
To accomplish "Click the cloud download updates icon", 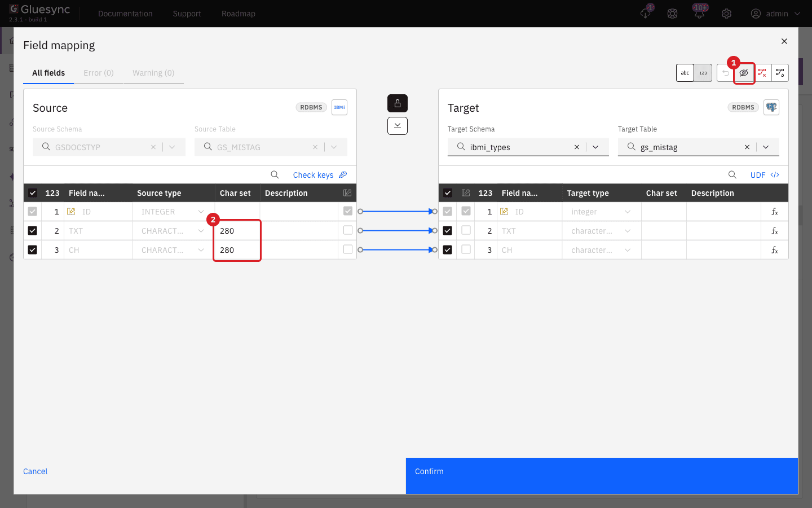I will (x=646, y=14).
